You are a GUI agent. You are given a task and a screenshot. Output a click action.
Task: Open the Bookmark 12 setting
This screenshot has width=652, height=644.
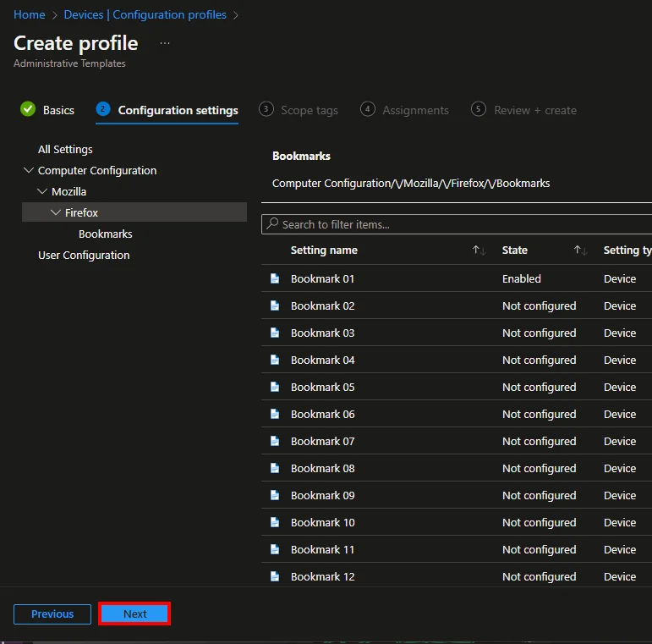point(323,576)
